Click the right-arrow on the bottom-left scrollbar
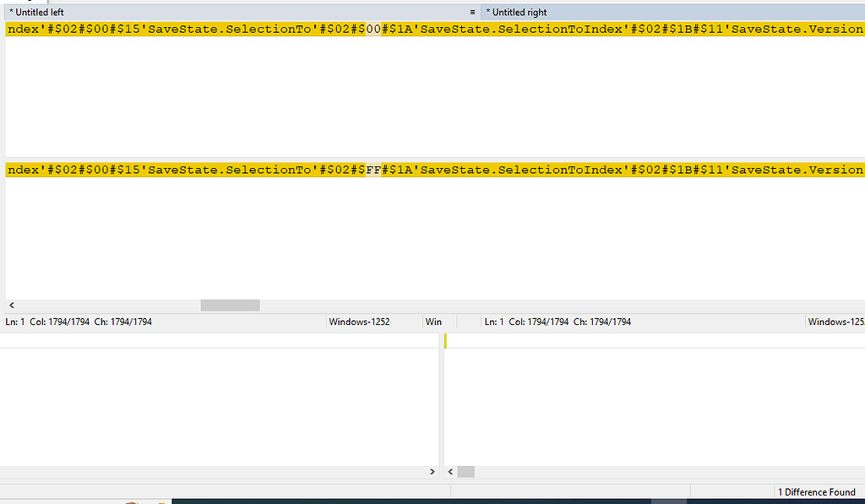This screenshot has height=504, width=865. 432,471
